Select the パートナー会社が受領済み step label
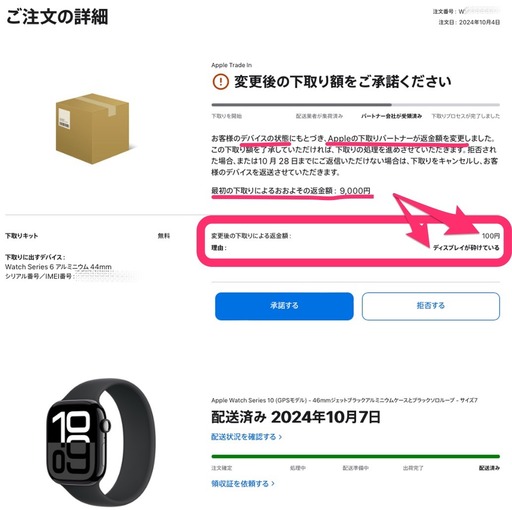Screen dimensions: 512x510 [391, 116]
